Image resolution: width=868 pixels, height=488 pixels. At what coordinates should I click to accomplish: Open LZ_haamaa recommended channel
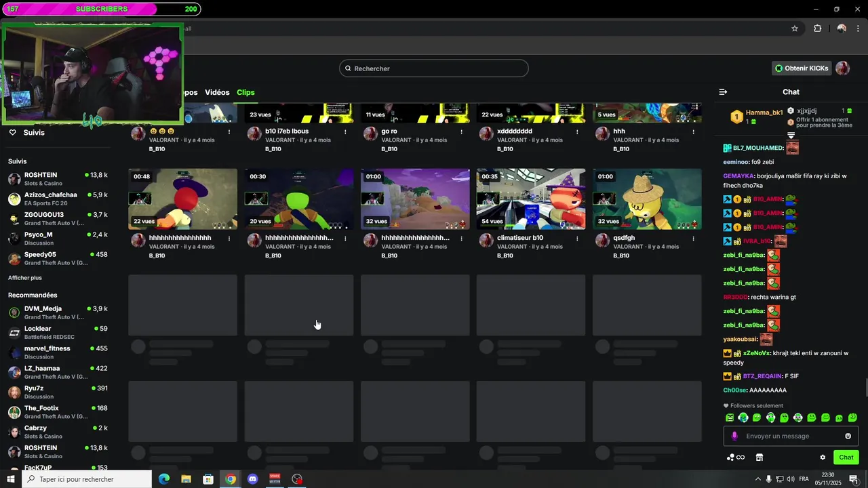pos(58,372)
